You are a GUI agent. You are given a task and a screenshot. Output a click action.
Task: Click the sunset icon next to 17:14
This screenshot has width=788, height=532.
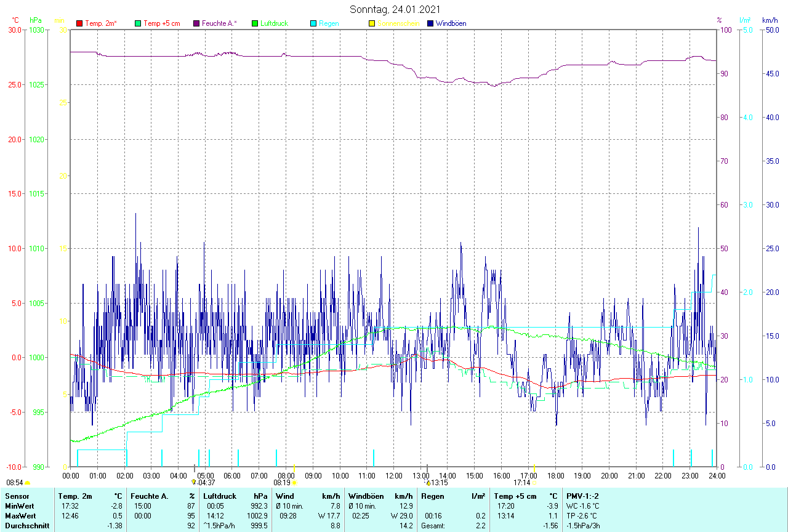pos(534,483)
